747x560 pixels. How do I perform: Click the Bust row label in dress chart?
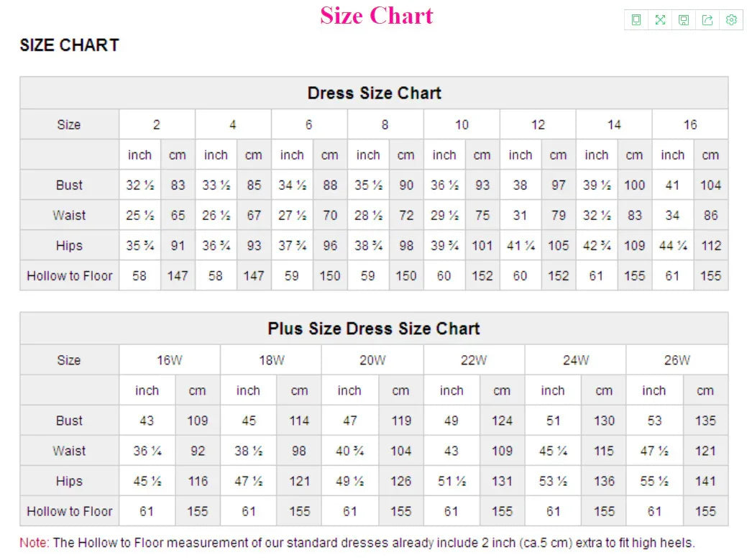(69, 185)
